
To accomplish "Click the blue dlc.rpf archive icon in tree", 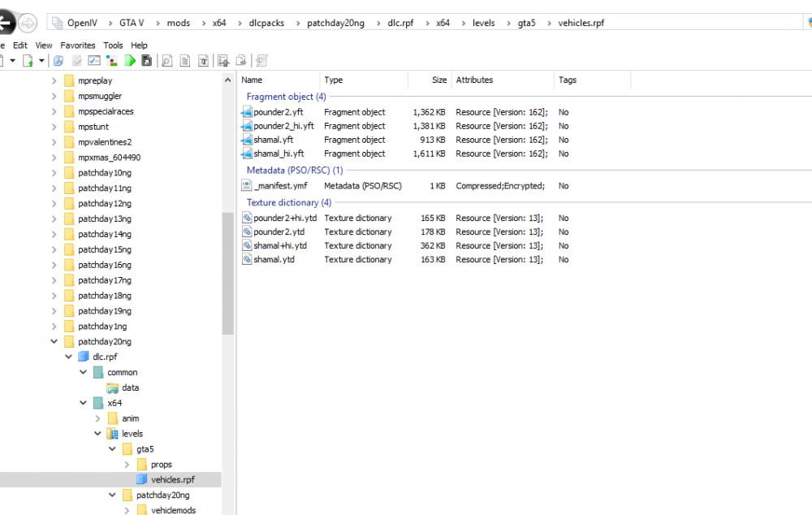I will coord(84,357).
